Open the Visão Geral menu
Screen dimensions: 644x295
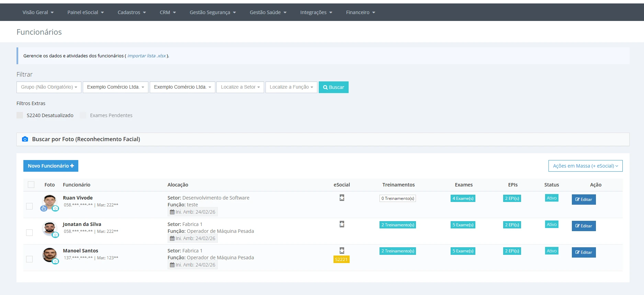[x=38, y=12]
